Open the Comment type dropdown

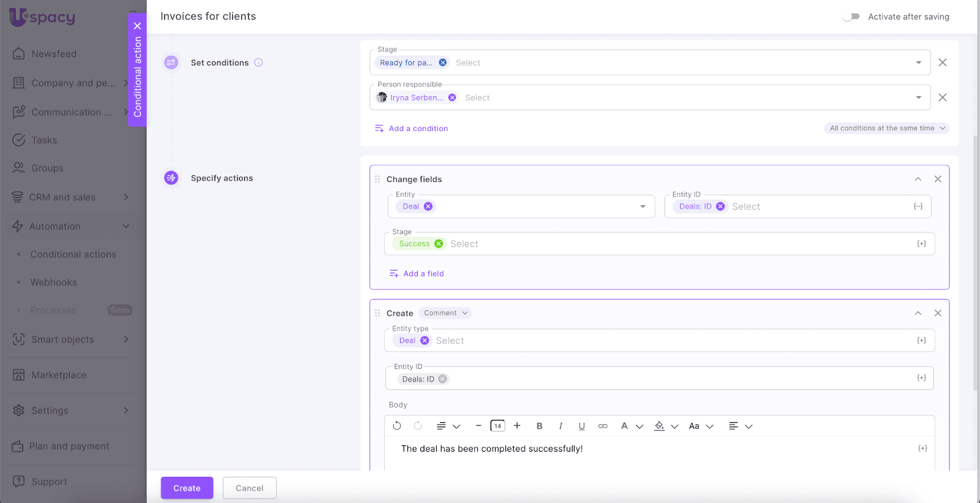[445, 313]
